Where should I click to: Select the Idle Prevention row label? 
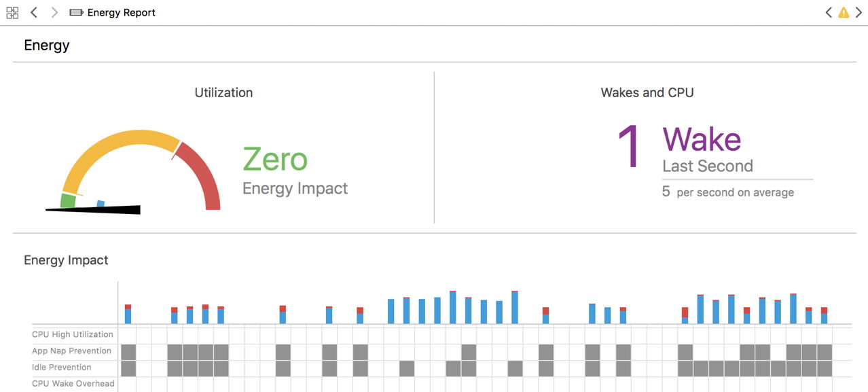coord(61,367)
